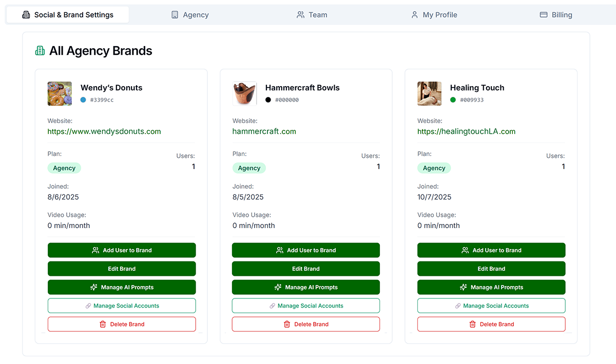Click the trash icon on Hammercraft's Delete Brand
The image size is (616, 364).
coord(286,324)
